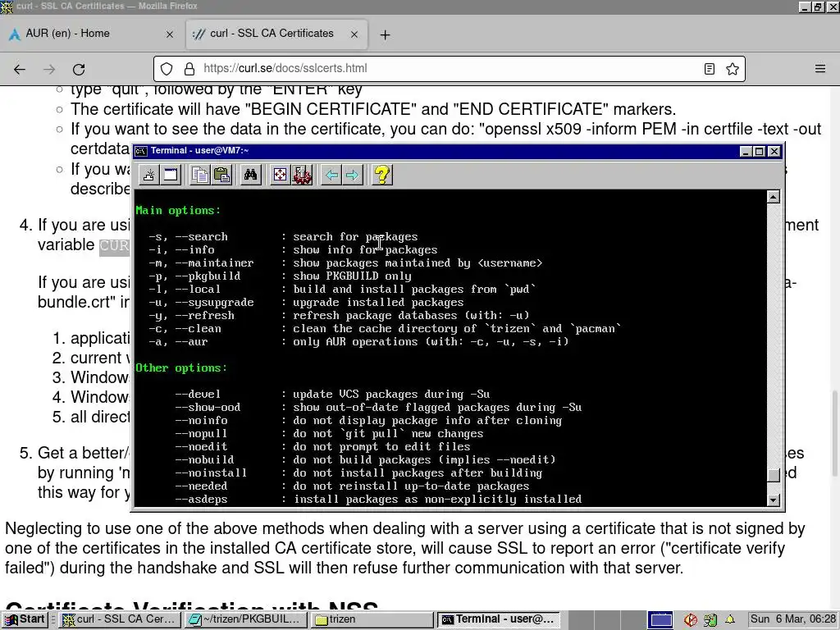The height and width of the screenshot is (630, 840).
Task: Click the taskbar clock date
Action: coord(793,619)
